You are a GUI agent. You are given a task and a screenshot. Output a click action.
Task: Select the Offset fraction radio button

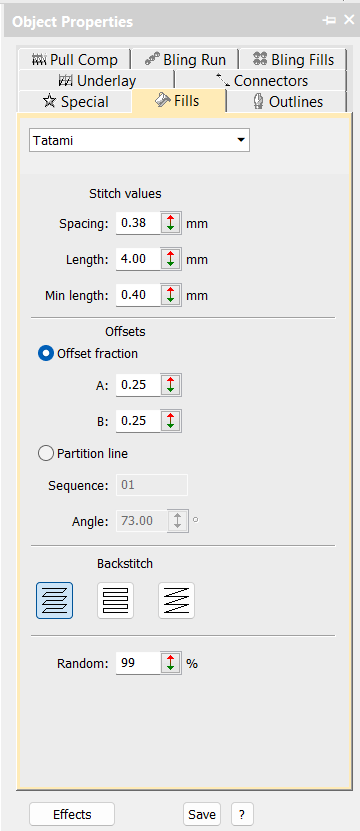[46, 353]
